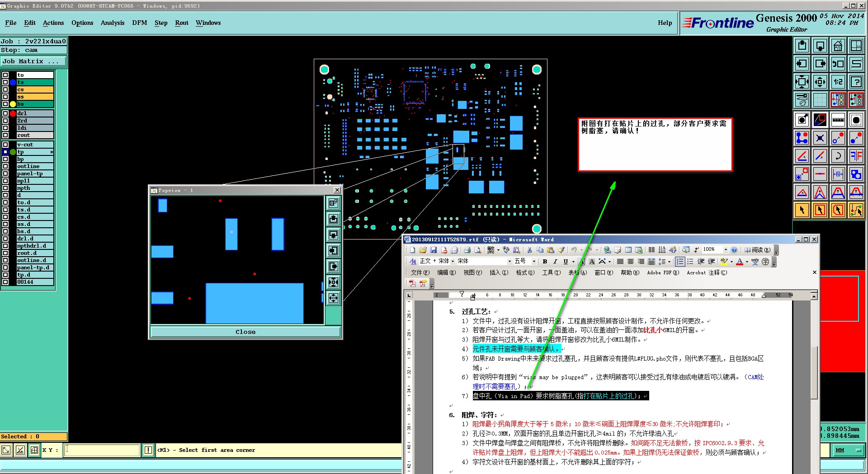Open the line spacing dropdown arrow in Word
The image size is (868, 474).
click(670, 261)
